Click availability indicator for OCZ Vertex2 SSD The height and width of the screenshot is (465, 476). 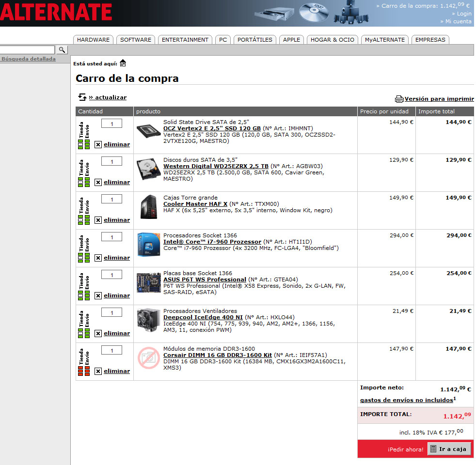tap(84, 136)
